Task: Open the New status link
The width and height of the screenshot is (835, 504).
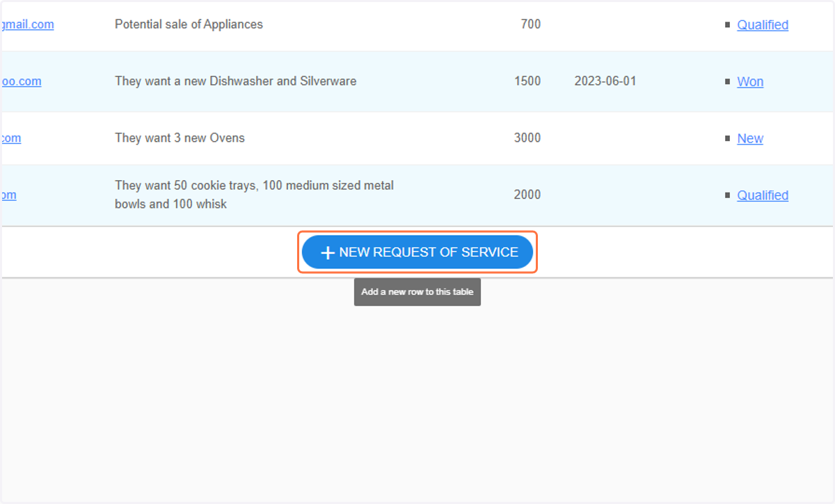Action: point(750,139)
